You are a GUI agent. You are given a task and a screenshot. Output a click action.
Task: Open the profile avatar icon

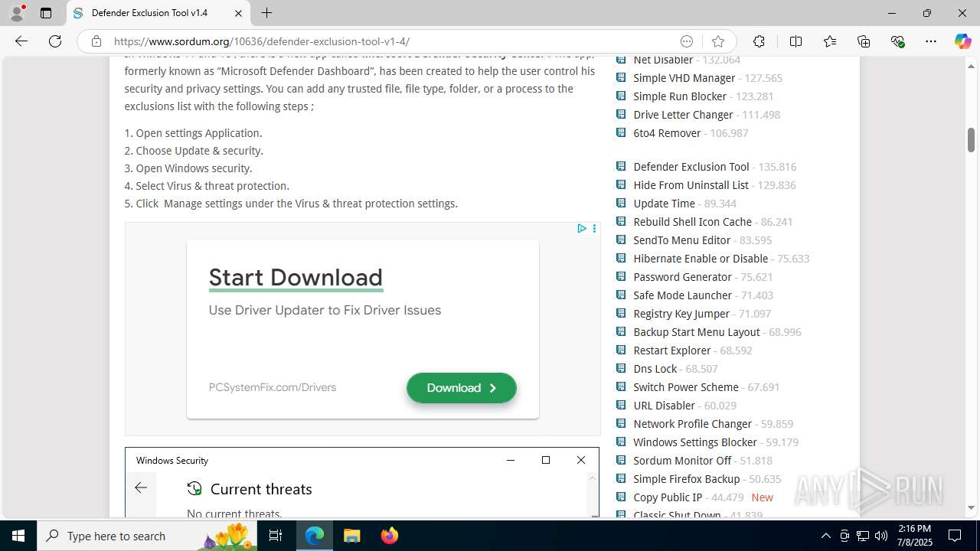pos(17,13)
